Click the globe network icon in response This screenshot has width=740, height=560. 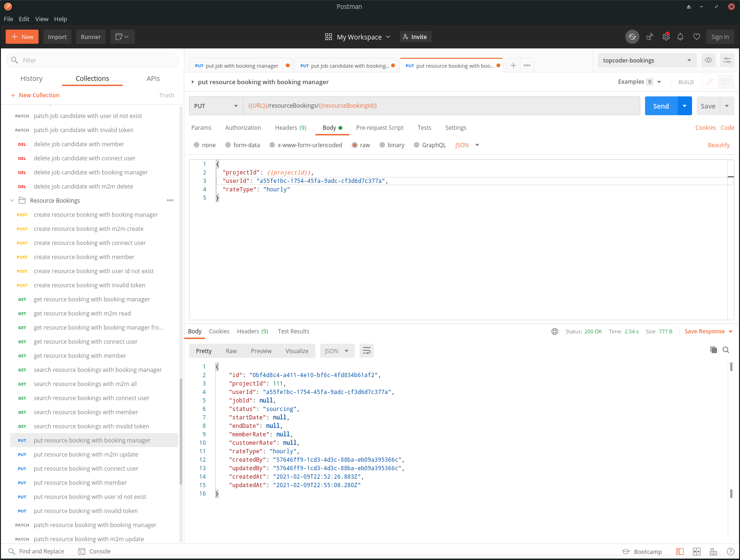click(555, 331)
